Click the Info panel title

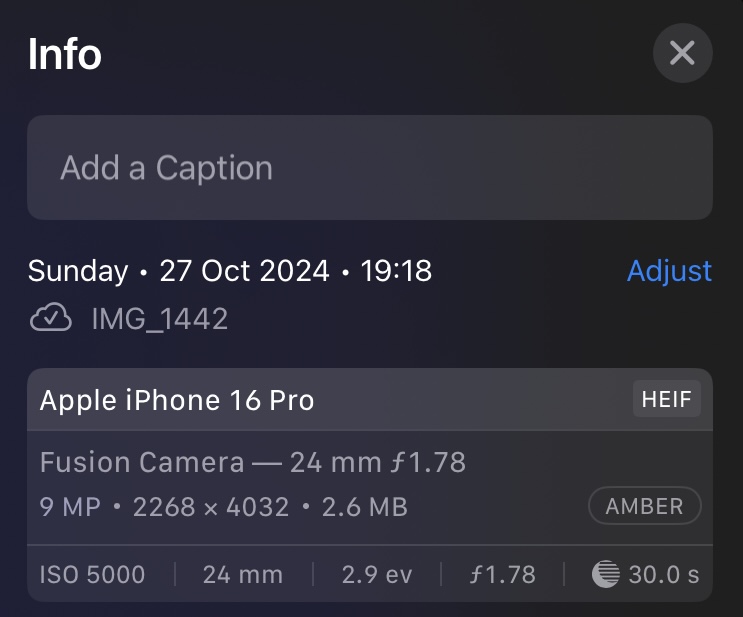tap(64, 54)
